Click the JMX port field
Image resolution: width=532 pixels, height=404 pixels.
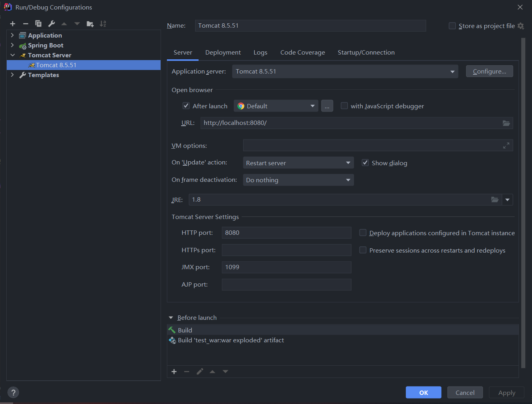tap(287, 267)
